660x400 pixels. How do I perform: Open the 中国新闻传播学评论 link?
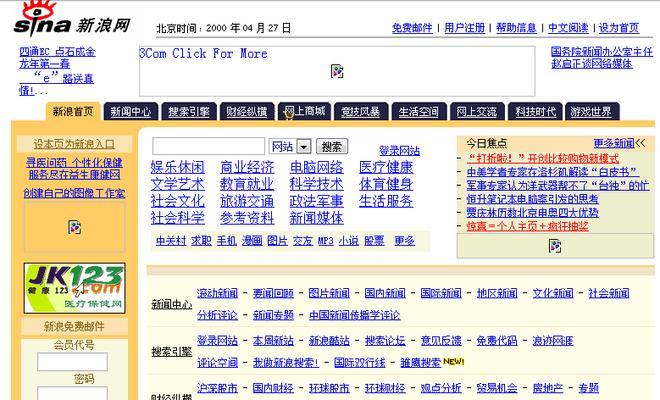click(354, 315)
